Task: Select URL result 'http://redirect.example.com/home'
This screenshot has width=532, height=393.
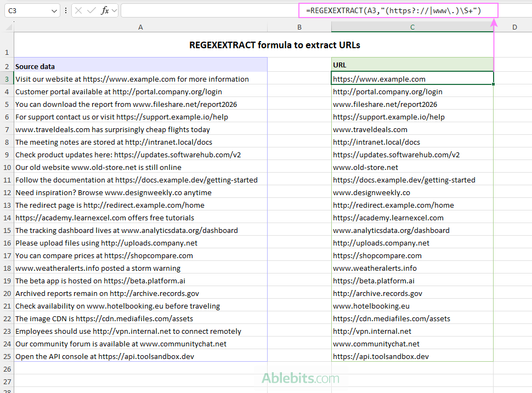Action: pos(412,205)
